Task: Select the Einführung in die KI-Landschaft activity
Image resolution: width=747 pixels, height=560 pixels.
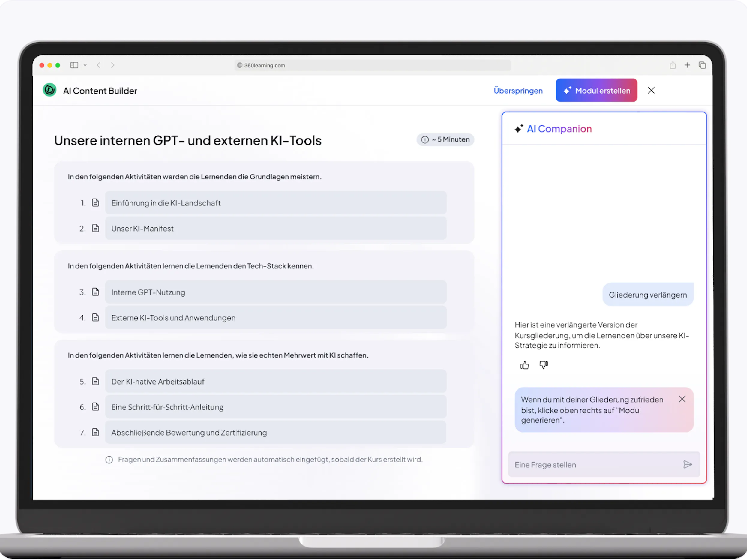Action: pyautogui.click(x=276, y=203)
